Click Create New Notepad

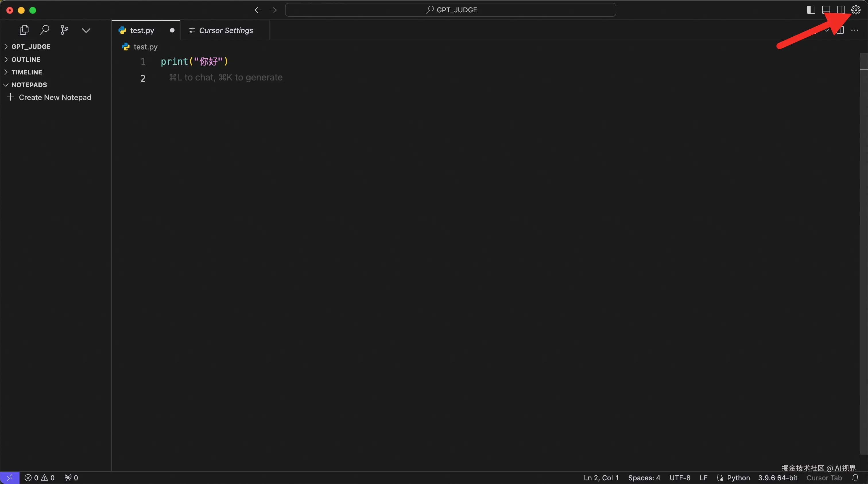pyautogui.click(x=55, y=97)
